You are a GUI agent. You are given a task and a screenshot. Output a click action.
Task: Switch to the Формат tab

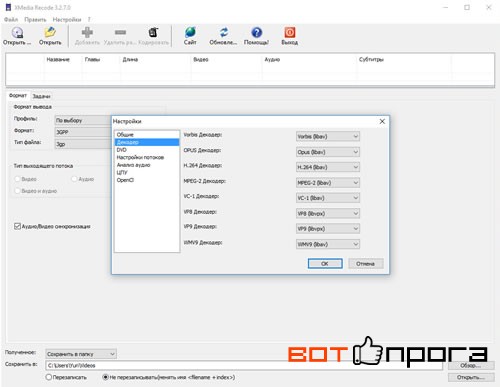[x=18, y=95]
